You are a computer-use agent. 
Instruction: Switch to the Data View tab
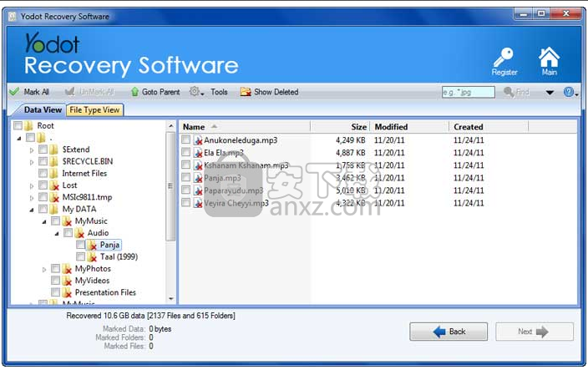coord(43,110)
